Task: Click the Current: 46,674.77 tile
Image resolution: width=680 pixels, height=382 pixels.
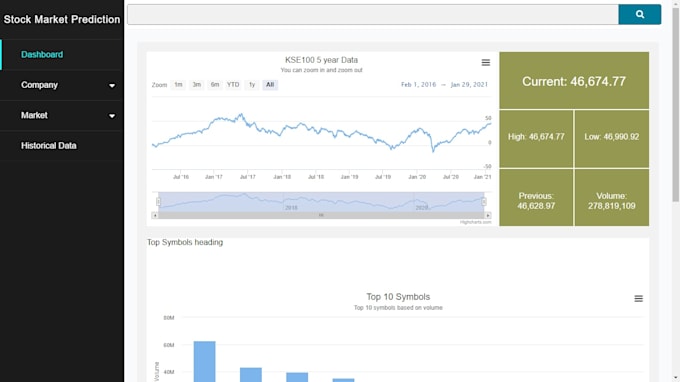Action: tap(574, 81)
